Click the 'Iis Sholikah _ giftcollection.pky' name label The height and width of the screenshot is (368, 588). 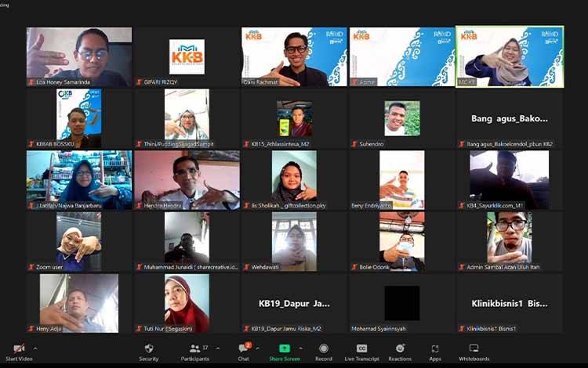(x=289, y=205)
